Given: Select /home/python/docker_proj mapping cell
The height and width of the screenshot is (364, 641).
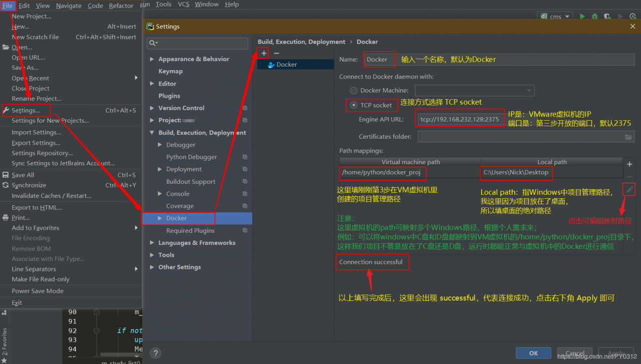Looking at the screenshot, I should click(410, 172).
